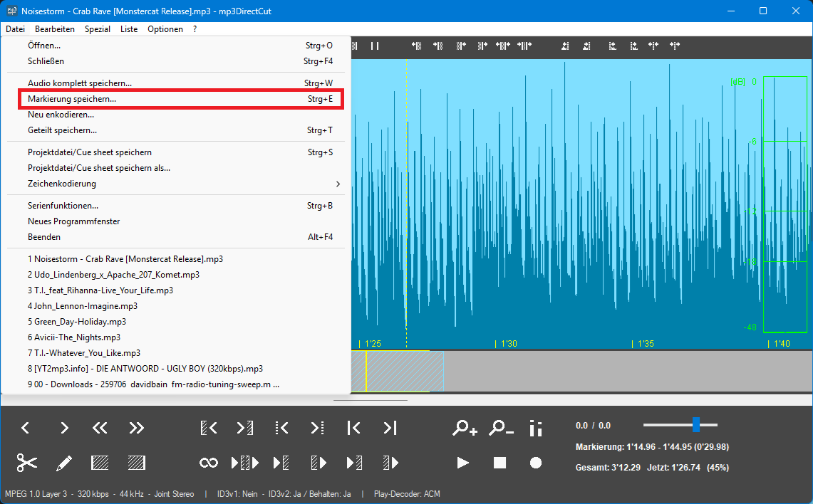Open the Spezial menu
Screen dimensions: 813x504
click(x=98, y=28)
